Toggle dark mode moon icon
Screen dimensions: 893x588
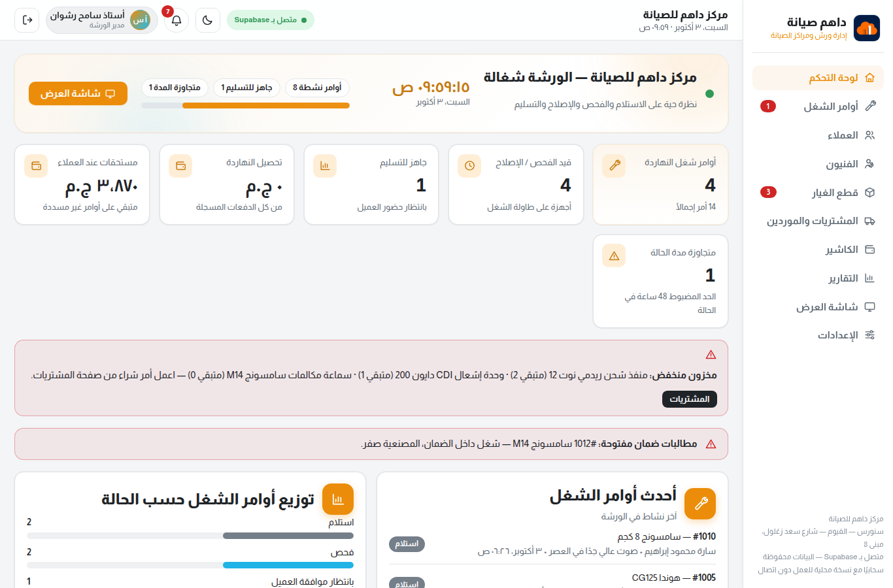[x=208, y=20]
